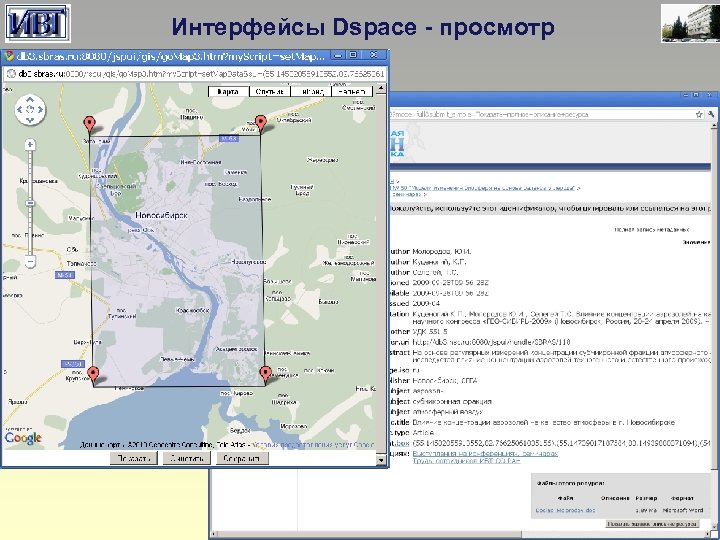Click the bottom-left red map marker
This screenshot has height=540, width=720.
[x=93, y=375]
